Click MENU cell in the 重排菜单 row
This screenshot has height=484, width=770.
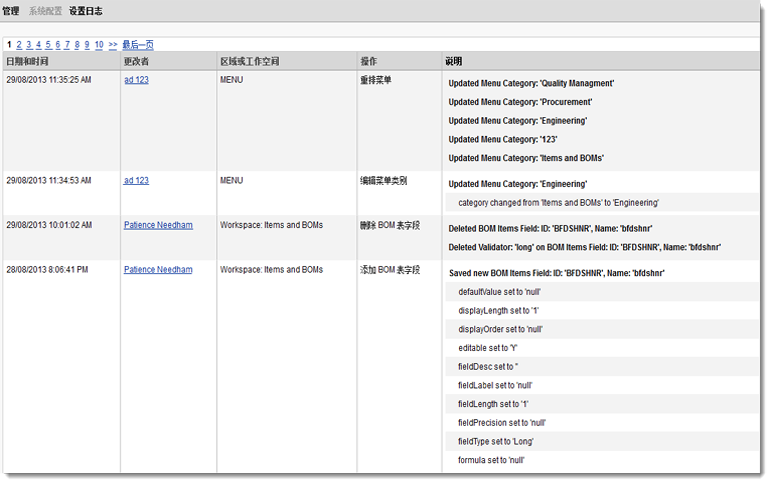coord(231,80)
